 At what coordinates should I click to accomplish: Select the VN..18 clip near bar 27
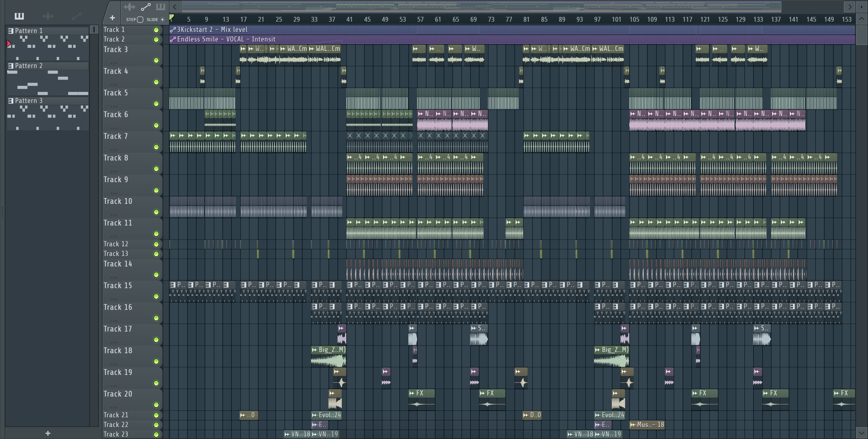click(x=297, y=434)
